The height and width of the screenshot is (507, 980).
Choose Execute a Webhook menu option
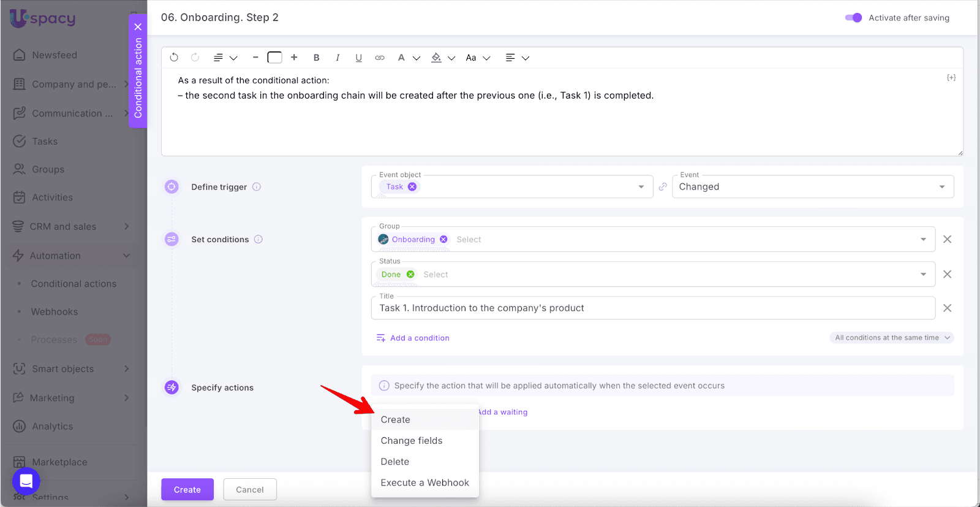[424, 482]
